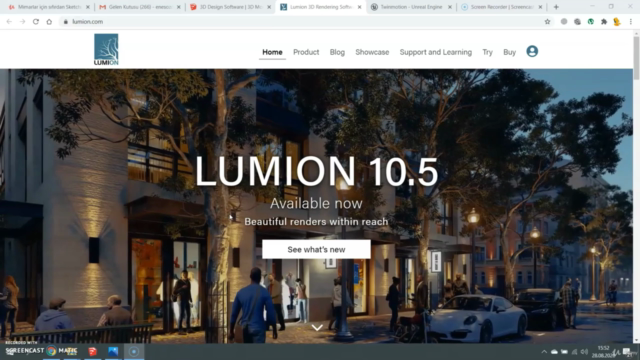The width and height of the screenshot is (640, 360).
Task: Open the Extensions puzzle-piece icon
Action: pos(604,22)
